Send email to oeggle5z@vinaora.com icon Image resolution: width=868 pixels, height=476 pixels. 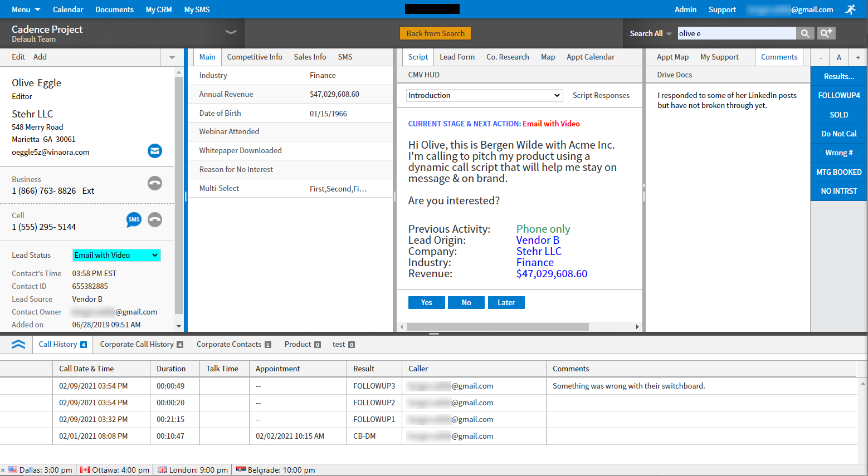pyautogui.click(x=155, y=151)
